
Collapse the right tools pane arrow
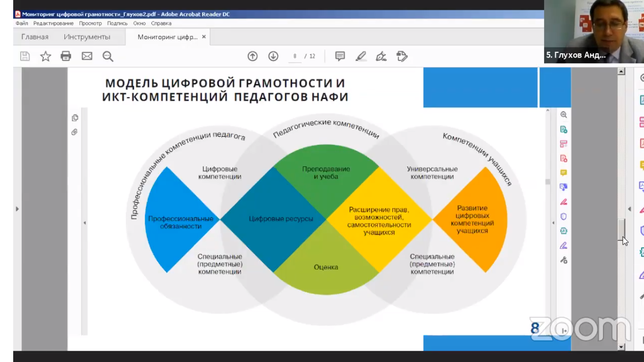click(629, 209)
